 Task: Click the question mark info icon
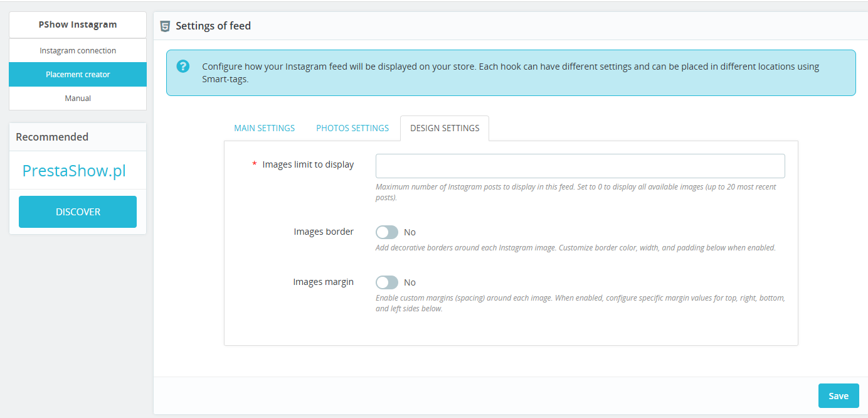tap(183, 67)
